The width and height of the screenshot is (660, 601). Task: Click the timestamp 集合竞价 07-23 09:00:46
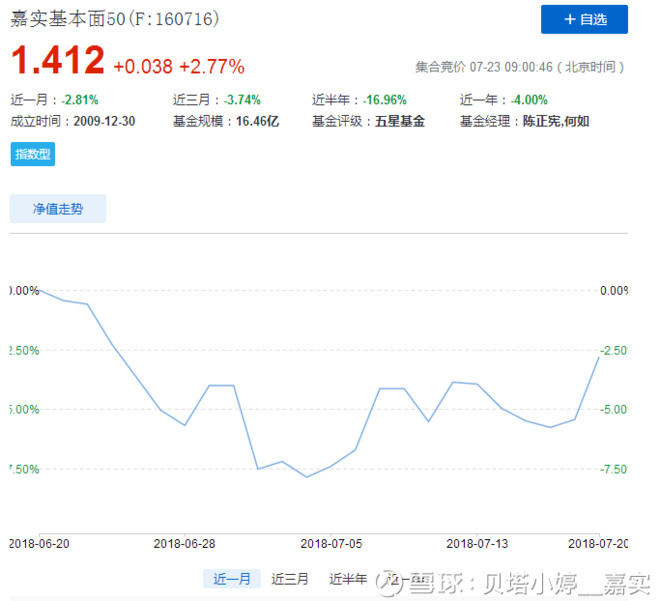(x=484, y=67)
